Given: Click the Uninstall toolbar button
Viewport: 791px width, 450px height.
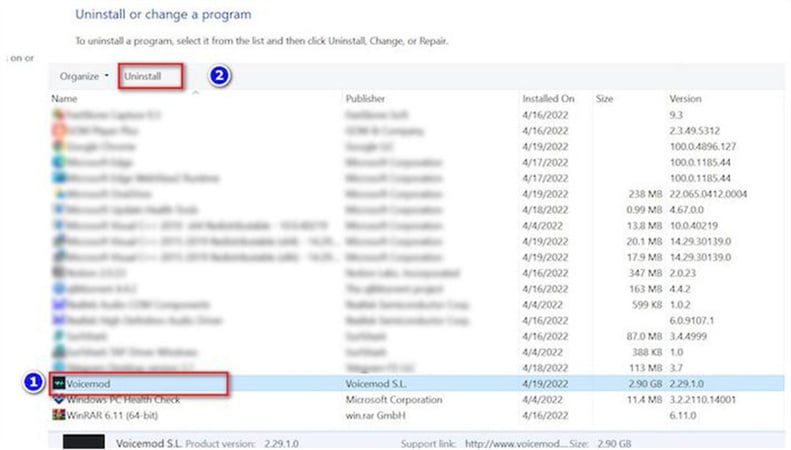Looking at the screenshot, I should pyautogui.click(x=143, y=76).
